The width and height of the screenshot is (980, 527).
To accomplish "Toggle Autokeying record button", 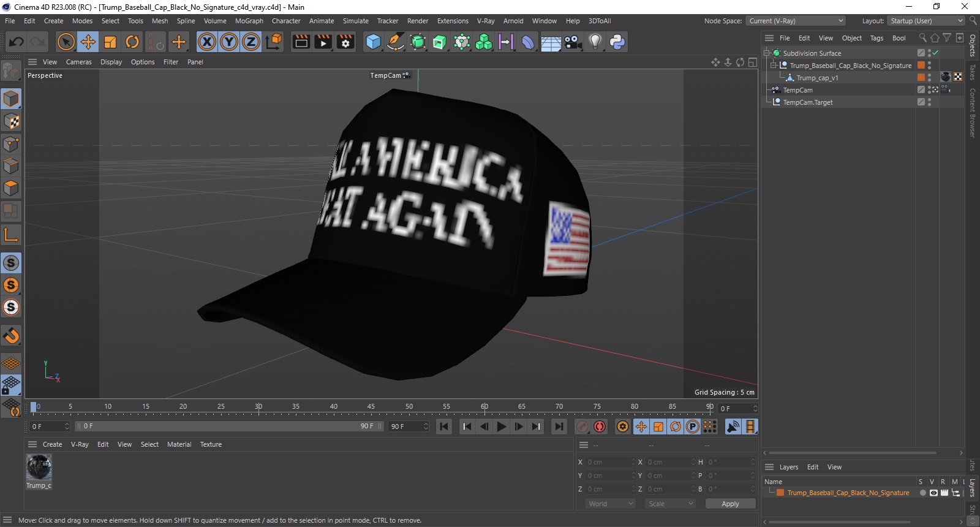I will click(x=600, y=427).
